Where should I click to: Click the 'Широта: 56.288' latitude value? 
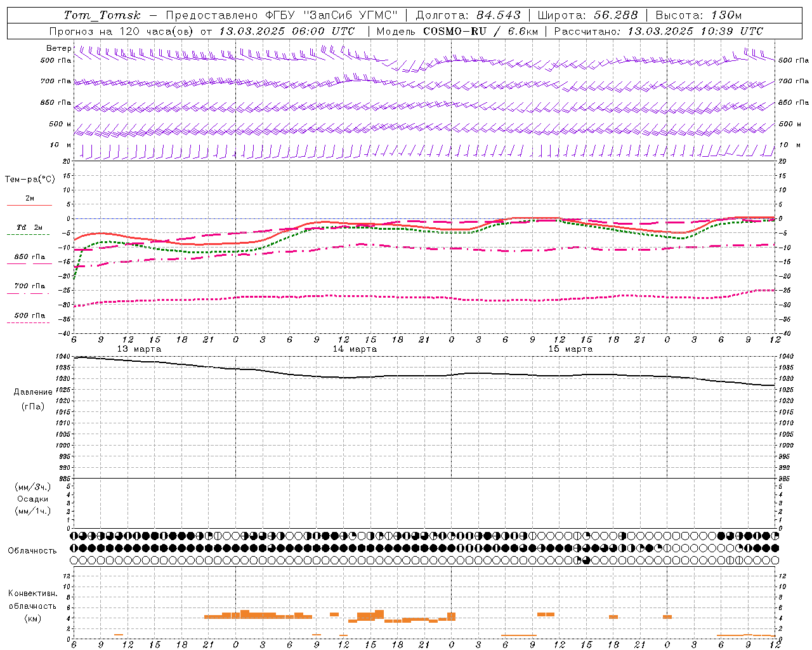click(x=587, y=15)
